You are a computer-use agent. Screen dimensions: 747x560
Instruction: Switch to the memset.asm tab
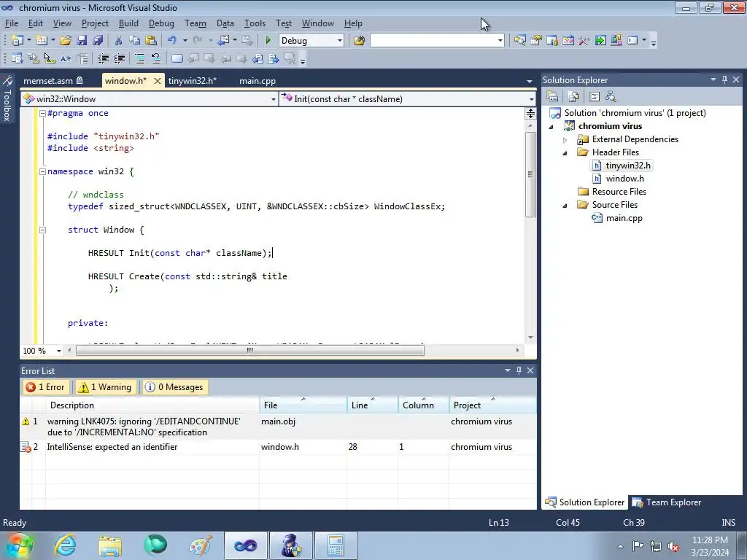pos(53,81)
